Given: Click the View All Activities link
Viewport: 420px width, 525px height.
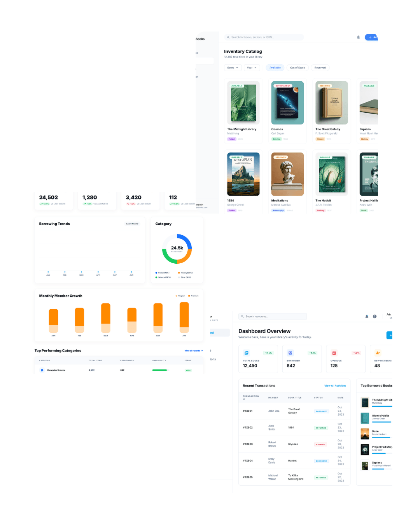Looking at the screenshot, I should 335,386.
